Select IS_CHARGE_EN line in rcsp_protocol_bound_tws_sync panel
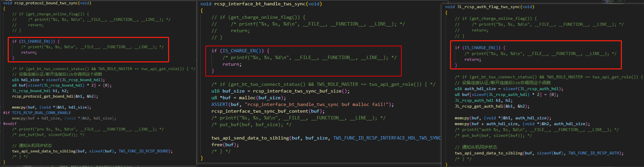The height and width of the screenshot is (167, 644). (x=36, y=41)
